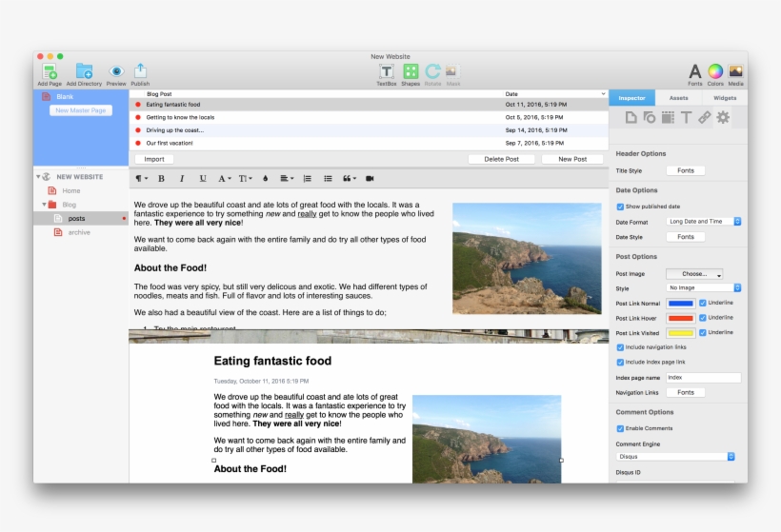The image size is (781, 532).
Task: Toggle Underline for Post Link Hover
Action: (702, 318)
